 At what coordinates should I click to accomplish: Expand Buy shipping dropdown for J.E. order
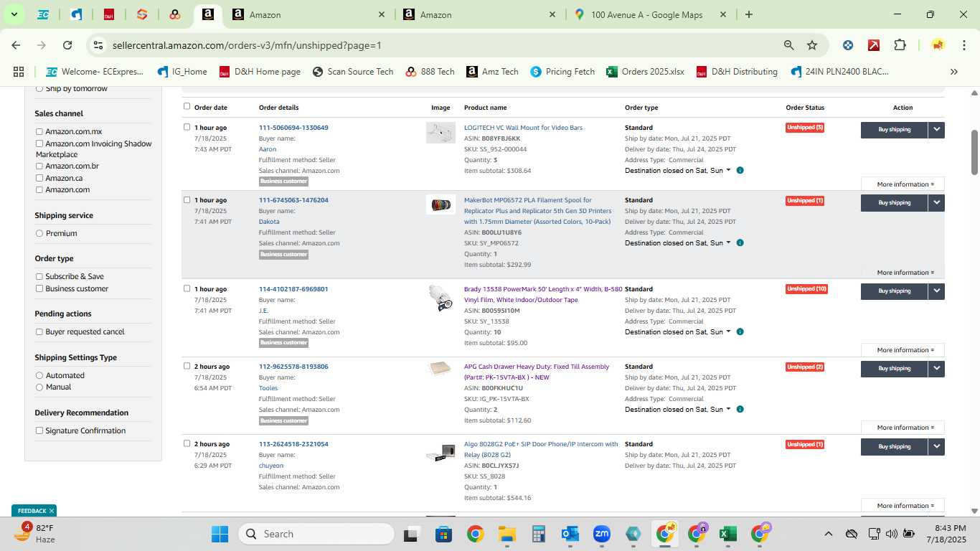click(936, 291)
